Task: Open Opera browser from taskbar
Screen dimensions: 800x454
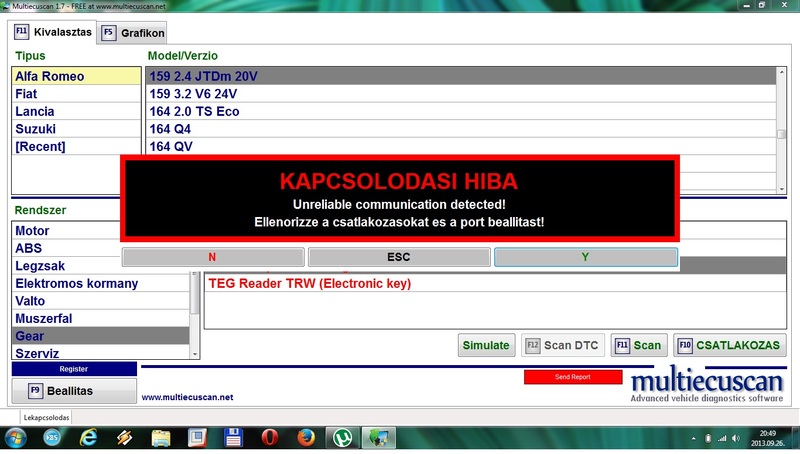Action: (x=270, y=438)
